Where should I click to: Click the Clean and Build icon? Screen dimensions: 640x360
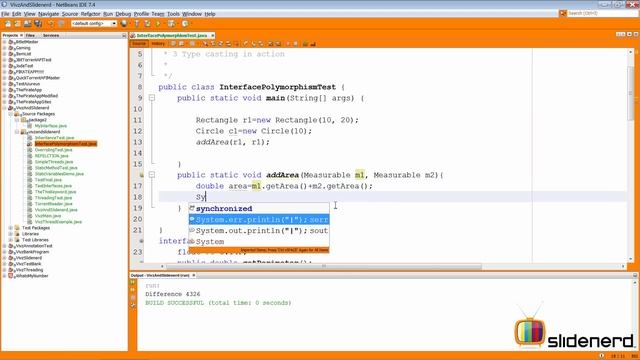pos(147,24)
